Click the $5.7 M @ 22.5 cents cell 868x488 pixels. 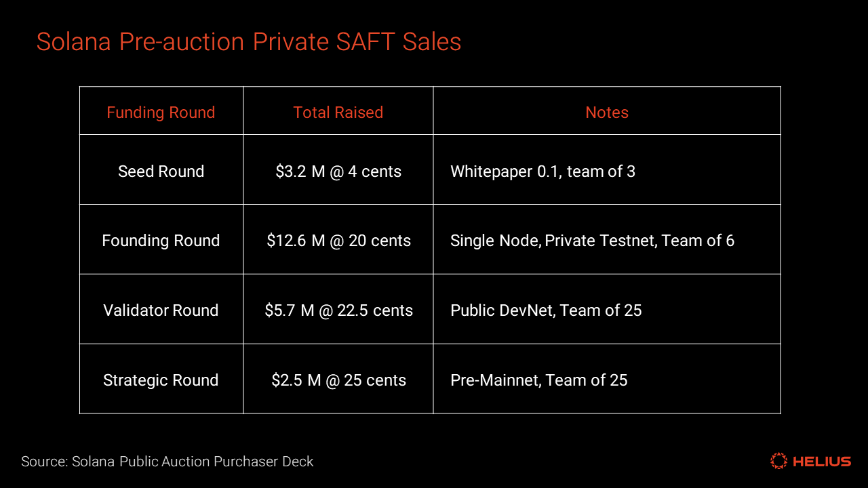[x=338, y=310]
